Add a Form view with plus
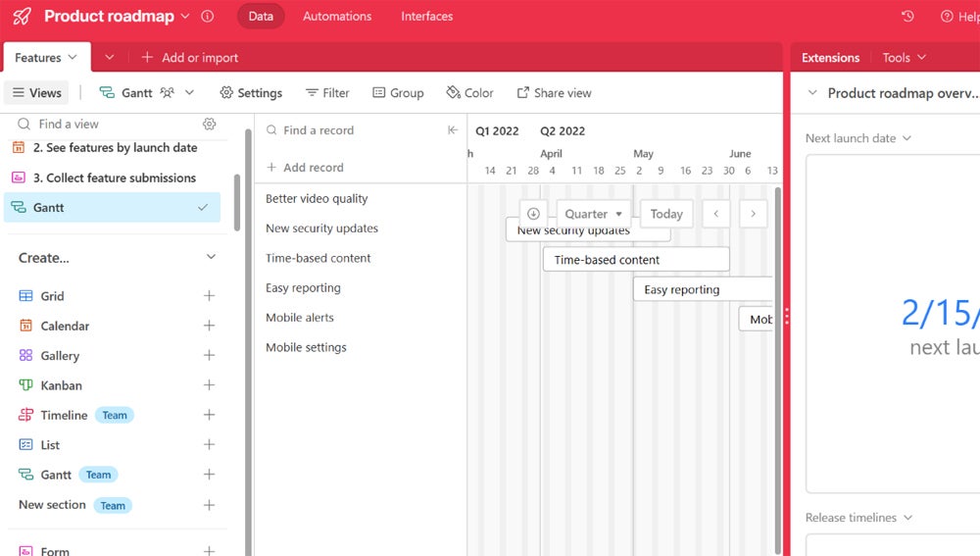The height and width of the screenshot is (556, 980). click(210, 551)
